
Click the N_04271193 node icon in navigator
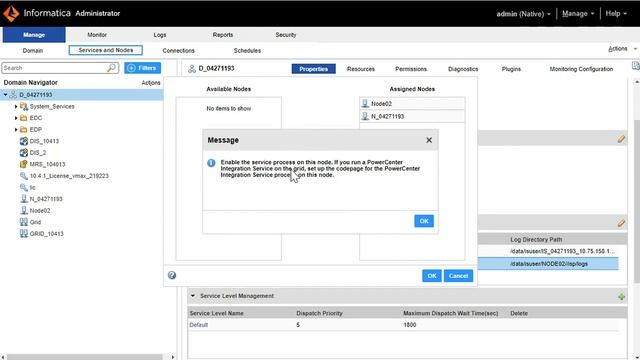[24, 199]
